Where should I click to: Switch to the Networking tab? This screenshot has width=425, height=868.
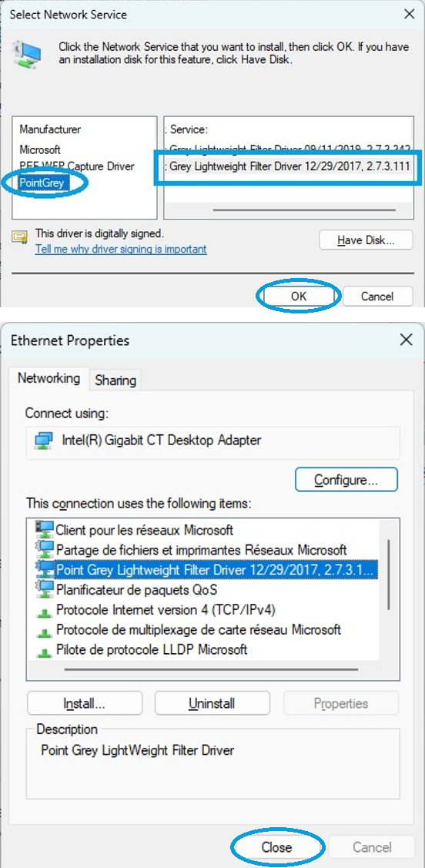(49, 379)
